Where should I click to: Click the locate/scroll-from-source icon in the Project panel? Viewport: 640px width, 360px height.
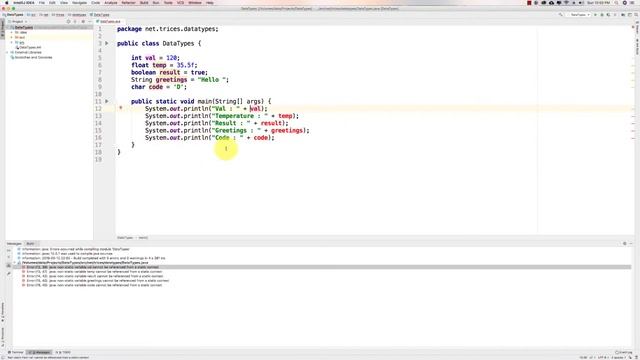[x=68, y=21]
